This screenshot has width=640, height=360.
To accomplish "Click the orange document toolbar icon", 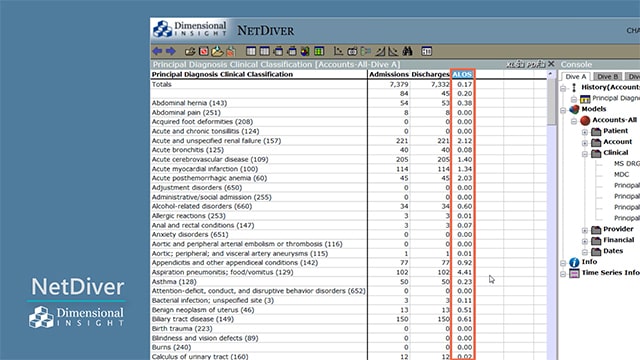I will click(231, 51).
